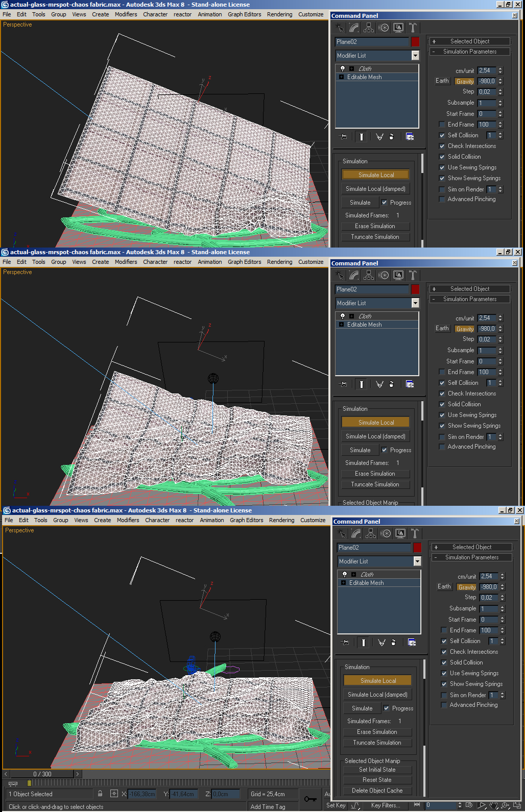Screen dimensions: 525x812
Task: Uncheck Self Collision in top window
Action: 442,135
